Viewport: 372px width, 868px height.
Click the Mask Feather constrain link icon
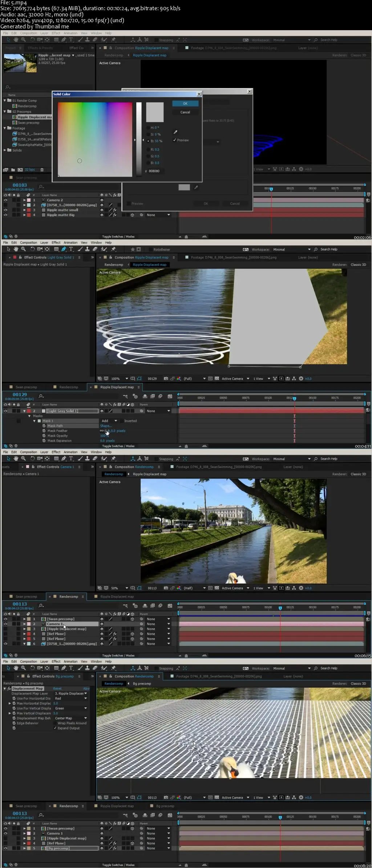click(102, 431)
